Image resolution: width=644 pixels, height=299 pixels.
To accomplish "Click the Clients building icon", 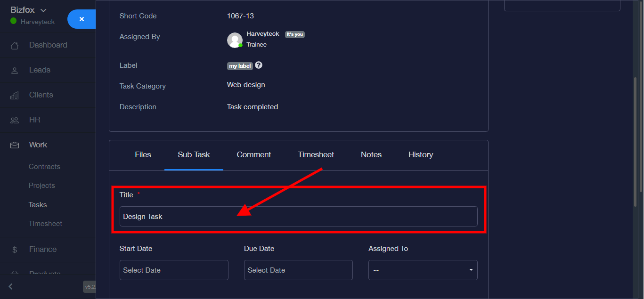I will (x=15, y=95).
